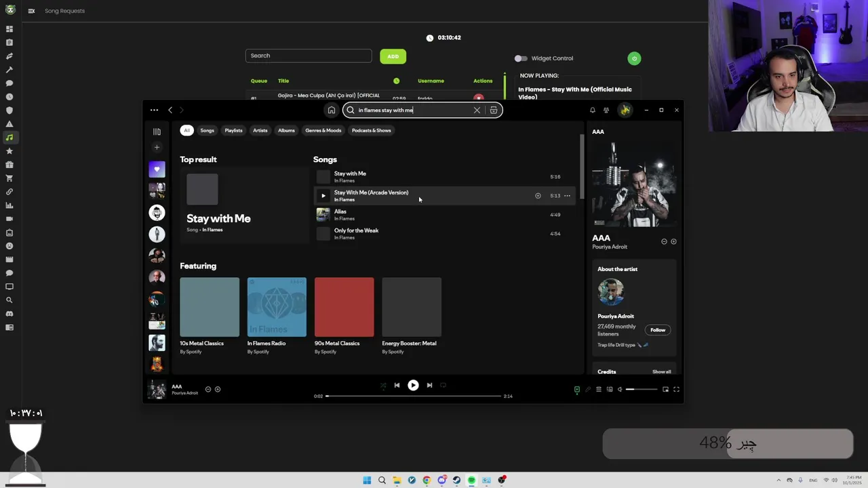The image size is (868, 488).
Task: Filter results by Podcasts & Shows
Action: [x=371, y=130]
